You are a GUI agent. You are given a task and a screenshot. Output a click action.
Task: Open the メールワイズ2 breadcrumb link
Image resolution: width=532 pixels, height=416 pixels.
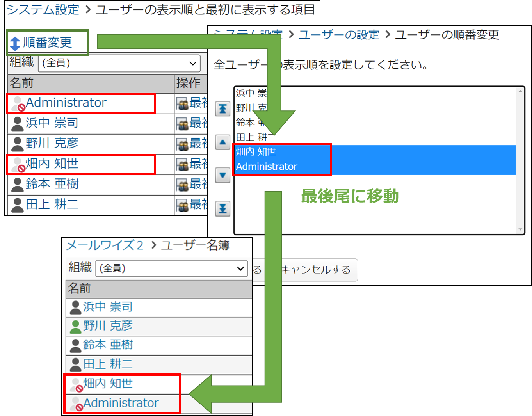tap(105, 245)
